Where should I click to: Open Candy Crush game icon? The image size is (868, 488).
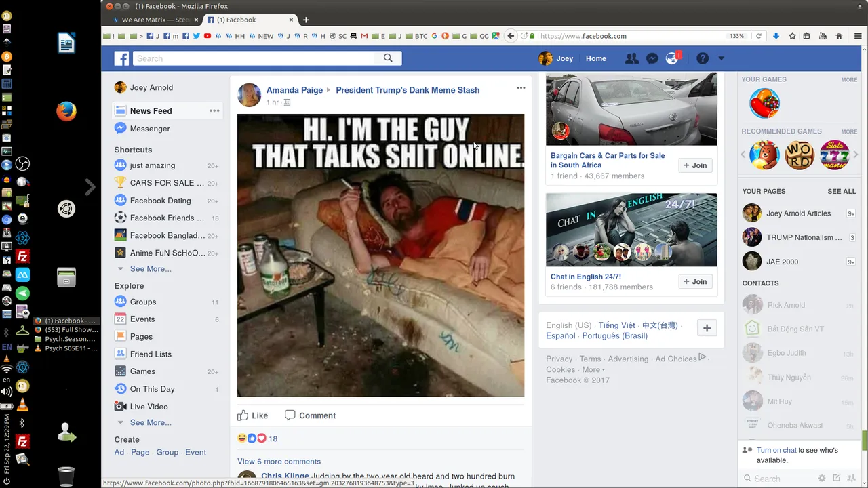(764, 104)
